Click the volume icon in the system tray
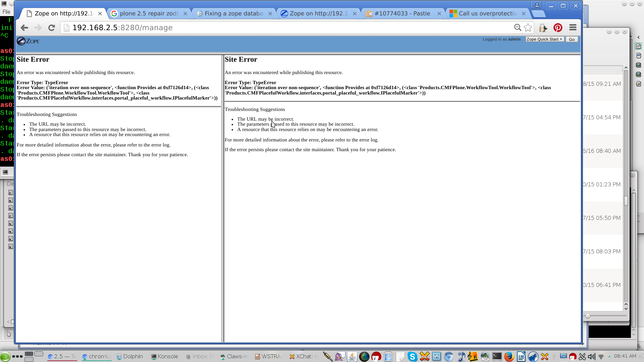This screenshot has height=362, width=644. click(592, 357)
